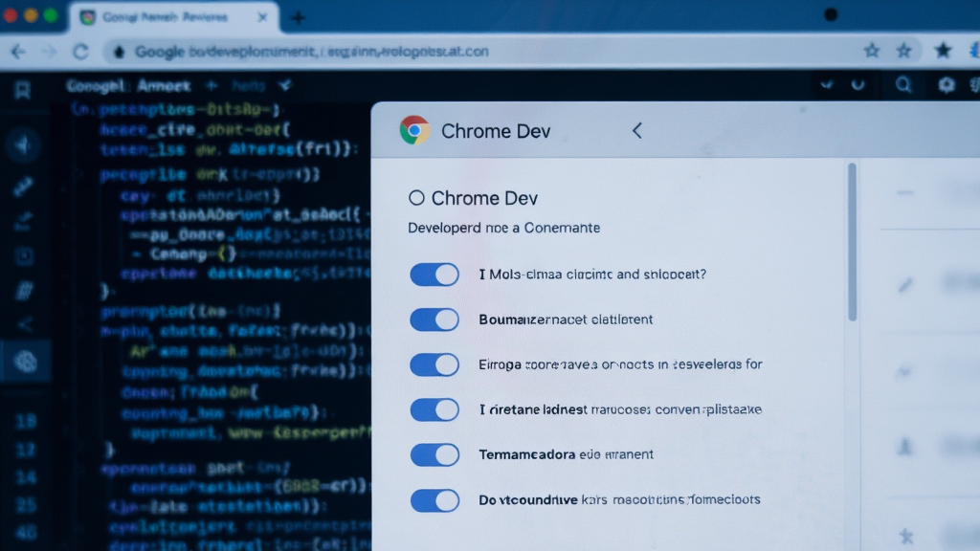Click the plus icon next to Annect tab
Viewport: 980px width, 551px height.
(212, 85)
